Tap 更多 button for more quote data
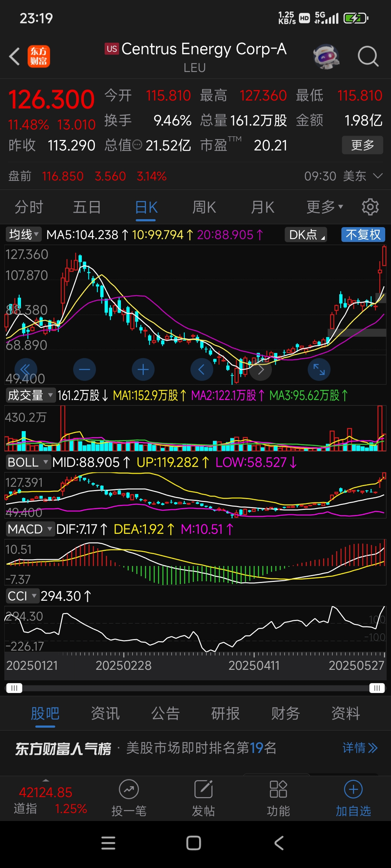Viewport: 391px width, 868px height. pyautogui.click(x=362, y=145)
